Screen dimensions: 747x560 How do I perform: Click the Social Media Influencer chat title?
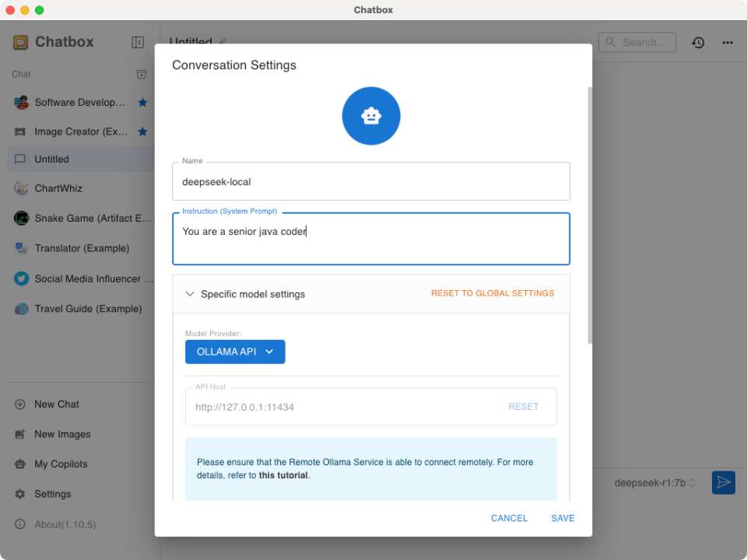(x=94, y=279)
